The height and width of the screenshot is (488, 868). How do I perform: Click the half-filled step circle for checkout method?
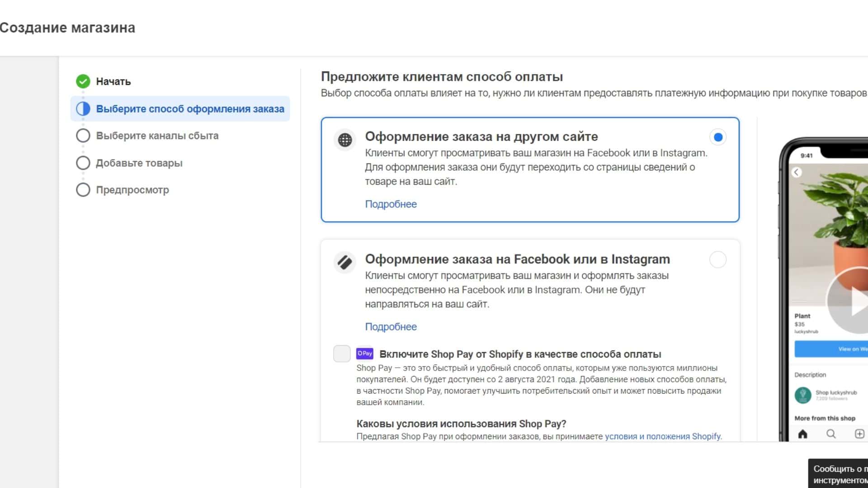(83, 109)
